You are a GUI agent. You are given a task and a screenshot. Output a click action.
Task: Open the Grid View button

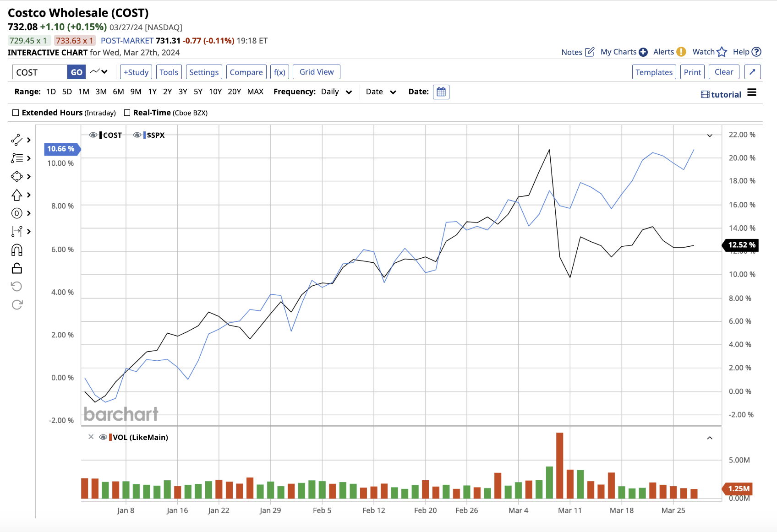(316, 72)
